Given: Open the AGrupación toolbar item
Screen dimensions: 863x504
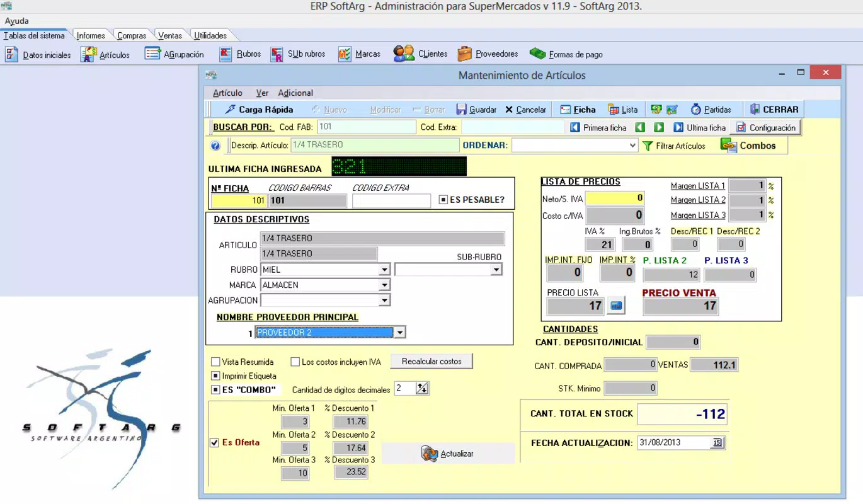Looking at the screenshot, I should coord(174,55).
